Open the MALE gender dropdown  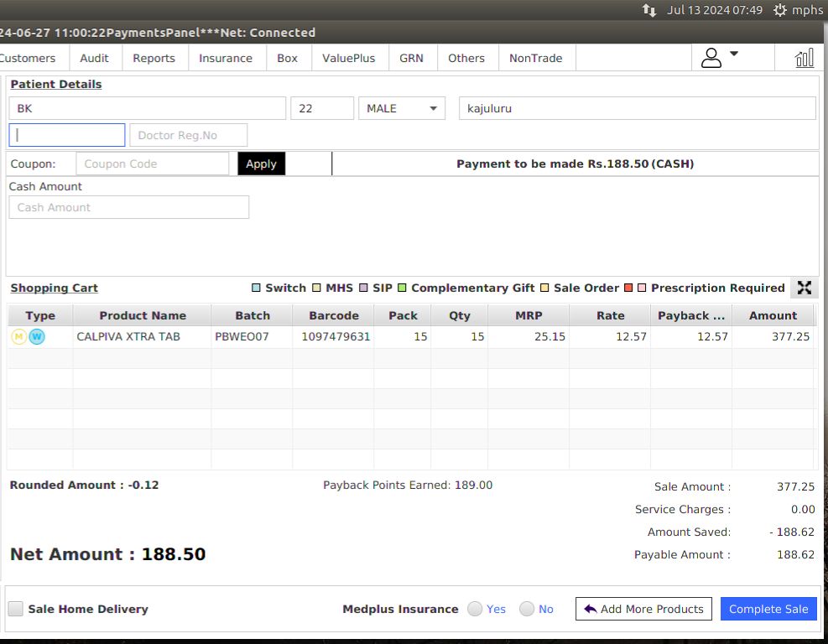click(x=402, y=108)
